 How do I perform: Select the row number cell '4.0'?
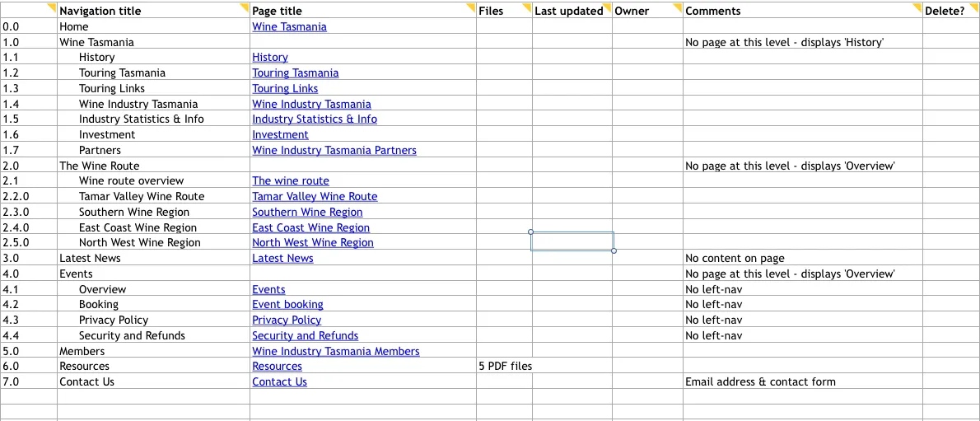(x=29, y=274)
